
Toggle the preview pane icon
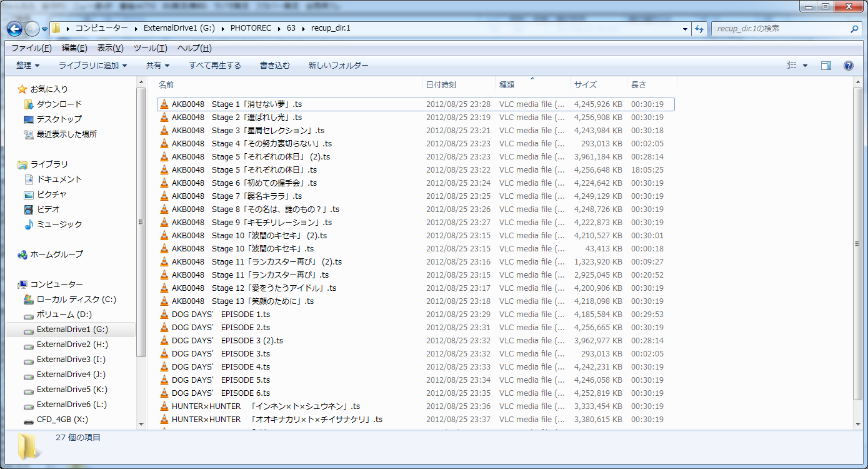pyautogui.click(x=826, y=66)
